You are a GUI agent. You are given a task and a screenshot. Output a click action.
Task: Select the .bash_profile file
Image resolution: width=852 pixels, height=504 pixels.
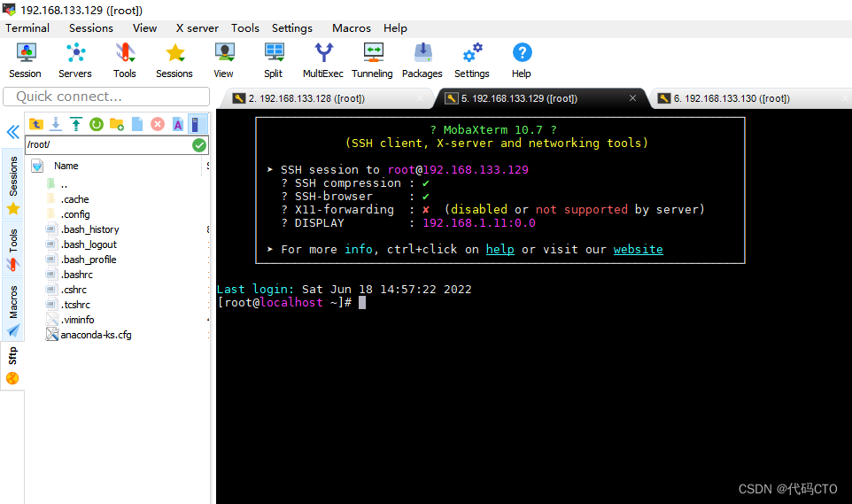coord(89,260)
